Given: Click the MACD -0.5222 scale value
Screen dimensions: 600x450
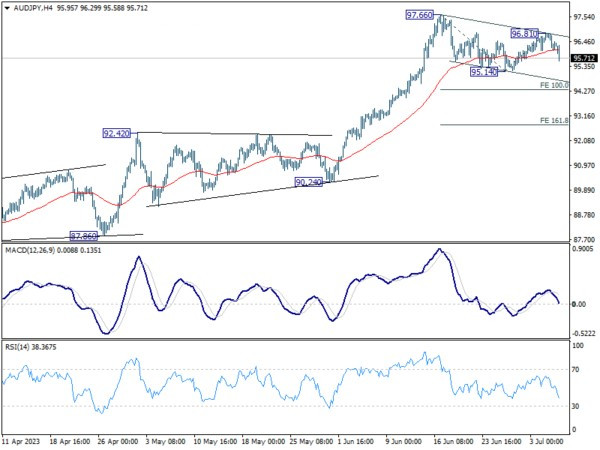Looking at the screenshot, I should [x=584, y=334].
